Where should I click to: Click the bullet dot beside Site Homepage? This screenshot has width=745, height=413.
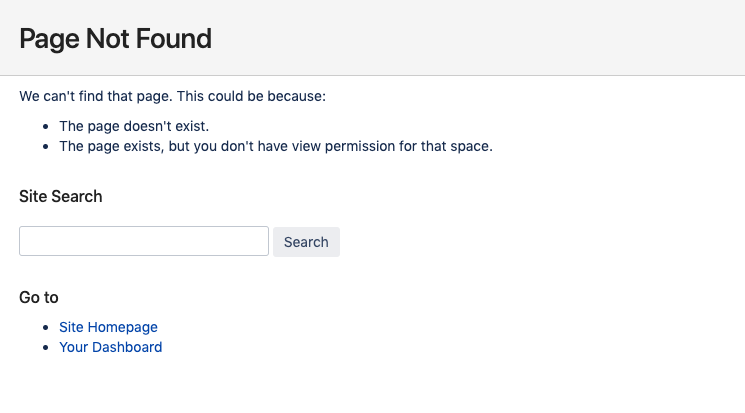pos(46,327)
